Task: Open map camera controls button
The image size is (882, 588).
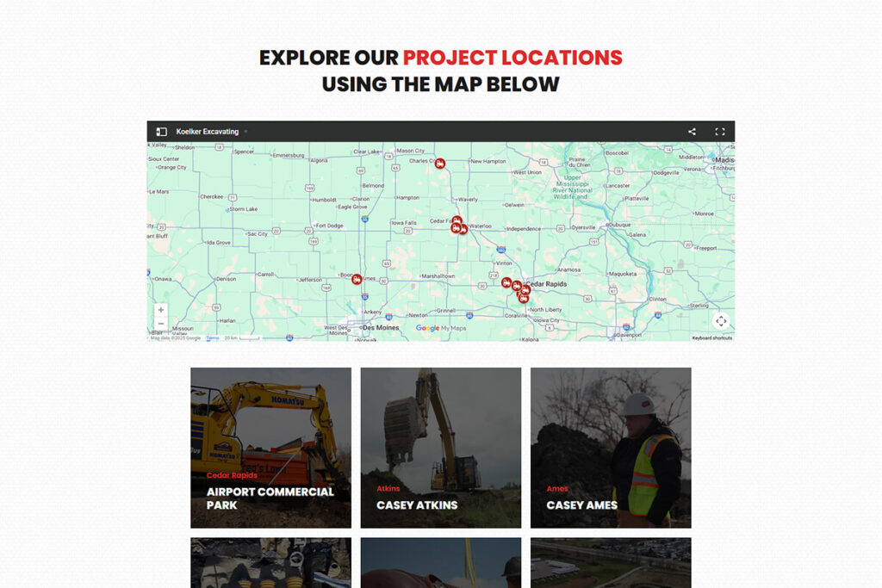Action: 721,321
